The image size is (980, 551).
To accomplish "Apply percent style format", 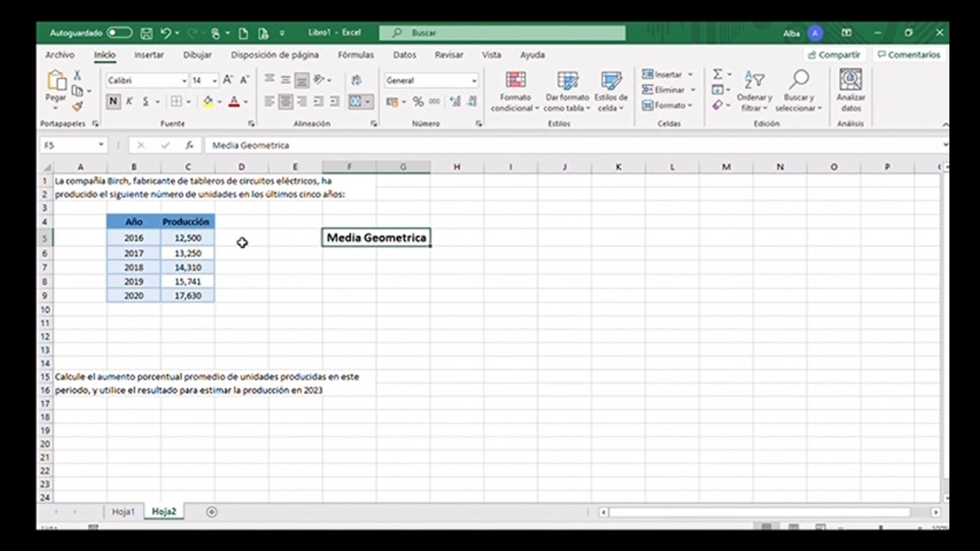I will point(418,101).
